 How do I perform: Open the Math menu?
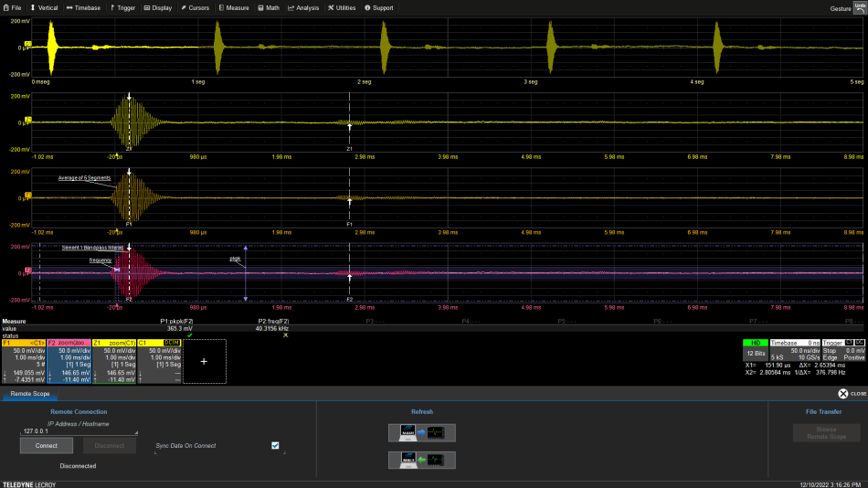point(269,7)
